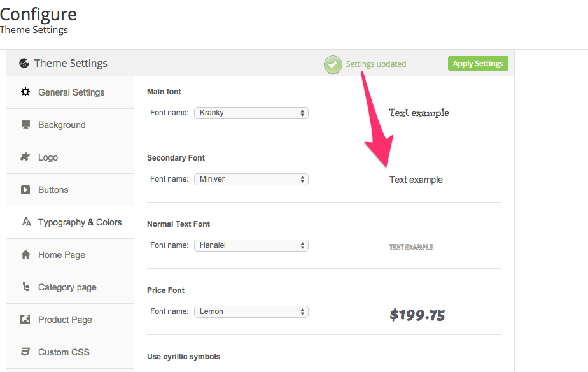Viewport: 588px width, 372px height.
Task: Click the CSS3 icon beside Custom CSS
Action: click(x=25, y=352)
